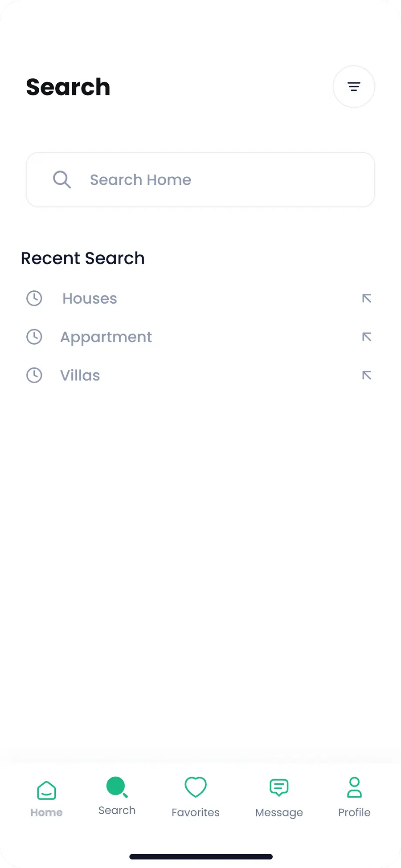Choose the Houses recent search
This screenshot has width=401, height=868.
click(x=90, y=298)
